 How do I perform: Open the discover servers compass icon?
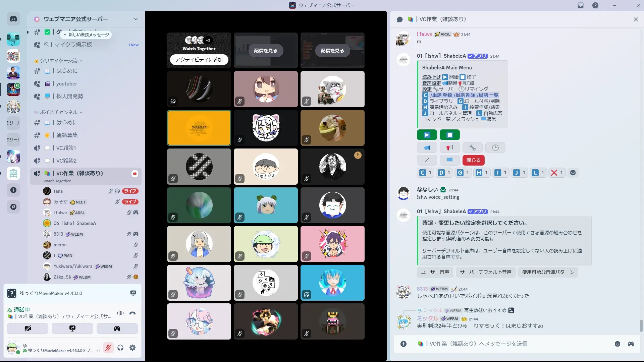tap(13, 207)
